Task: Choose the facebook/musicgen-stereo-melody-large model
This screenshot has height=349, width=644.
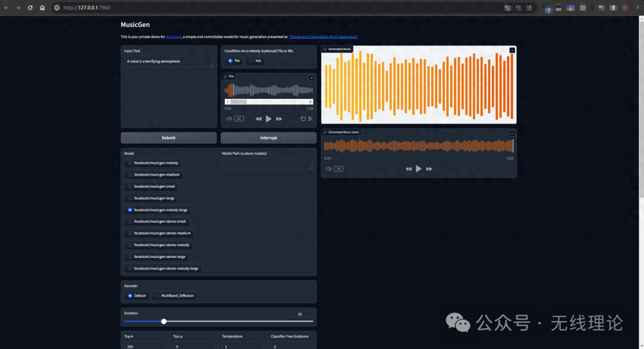Action: pos(163,269)
